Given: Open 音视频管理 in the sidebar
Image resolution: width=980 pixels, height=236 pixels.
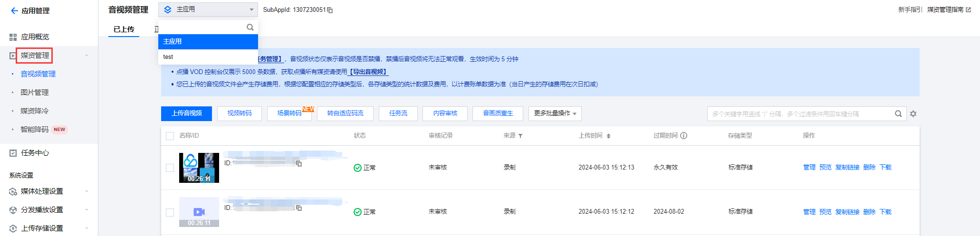Looking at the screenshot, I should click(38, 74).
